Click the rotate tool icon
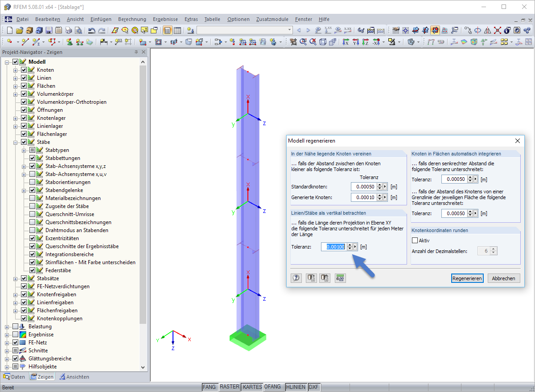 (x=477, y=30)
